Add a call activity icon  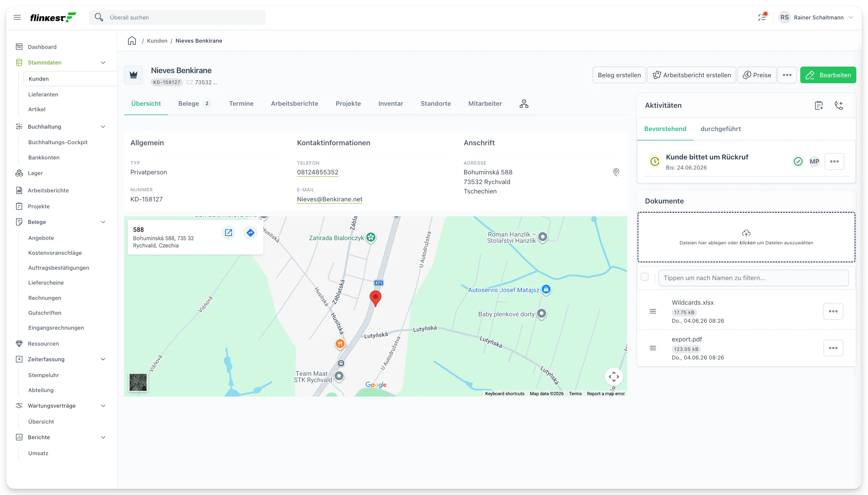point(839,105)
